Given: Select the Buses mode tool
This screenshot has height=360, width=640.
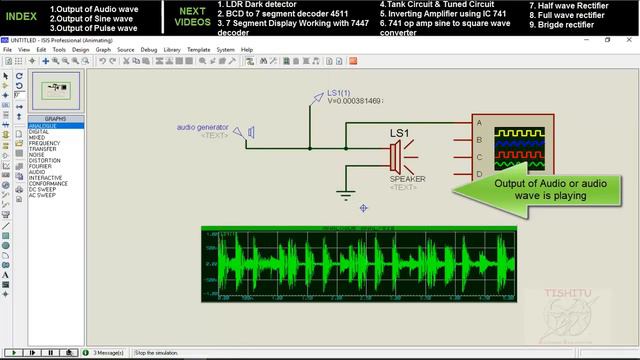Looking at the screenshot, I should pos(5,124).
